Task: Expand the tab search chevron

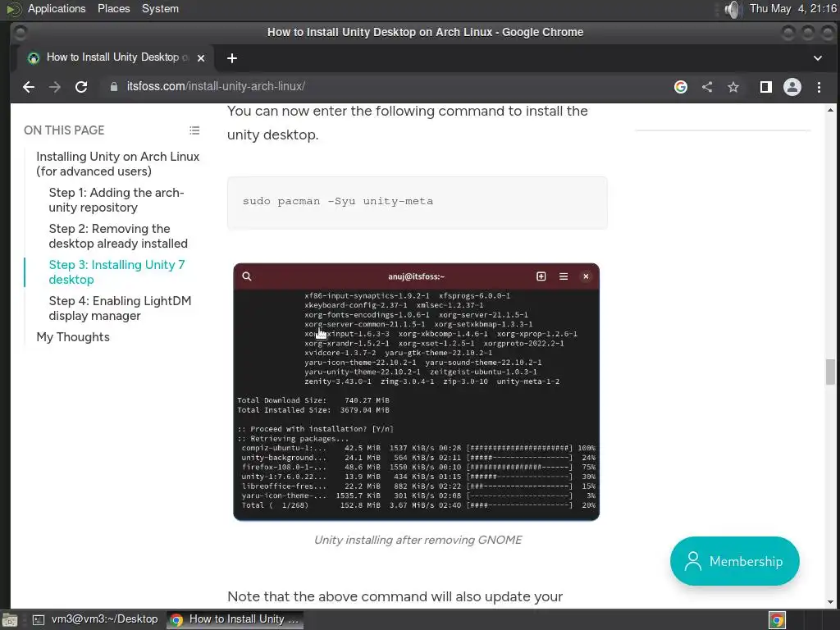Action: tap(818, 58)
